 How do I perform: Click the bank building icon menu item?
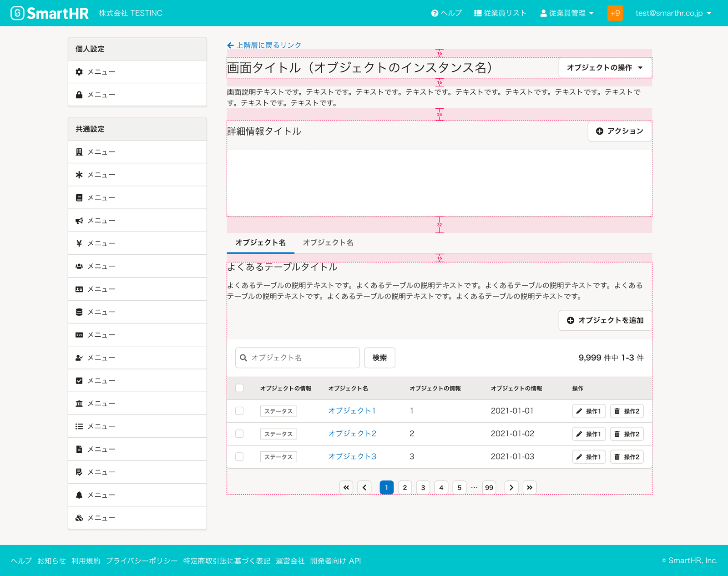coord(79,404)
